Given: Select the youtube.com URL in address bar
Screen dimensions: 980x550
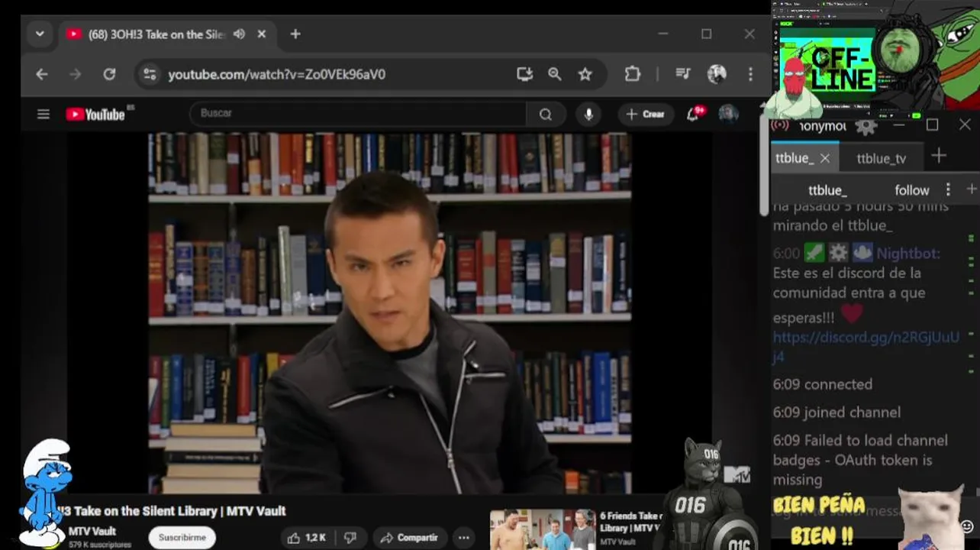Looking at the screenshot, I should pyautogui.click(x=276, y=74).
